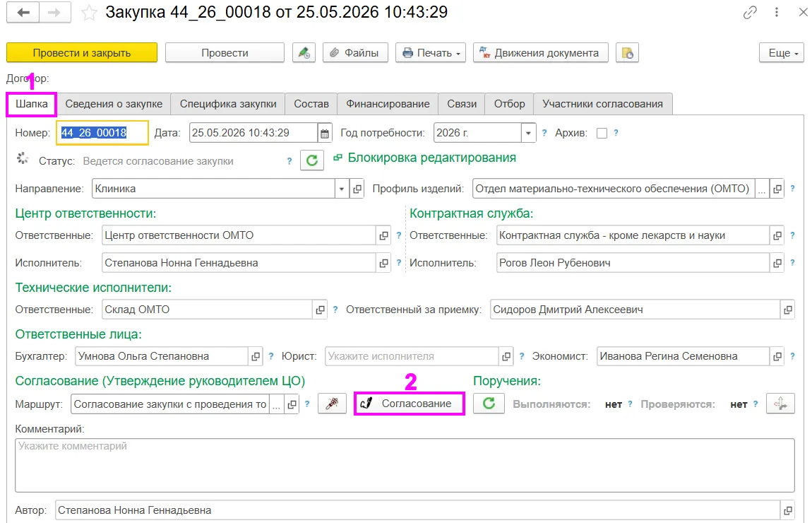Open Профиль изделий record icon
The width and height of the screenshot is (812, 523).
click(777, 189)
